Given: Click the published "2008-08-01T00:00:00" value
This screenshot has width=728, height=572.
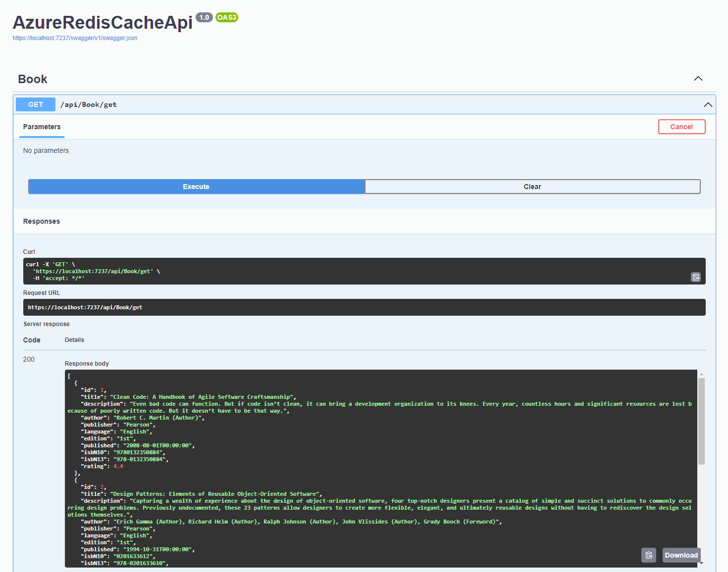Looking at the screenshot, I should (x=157, y=445).
